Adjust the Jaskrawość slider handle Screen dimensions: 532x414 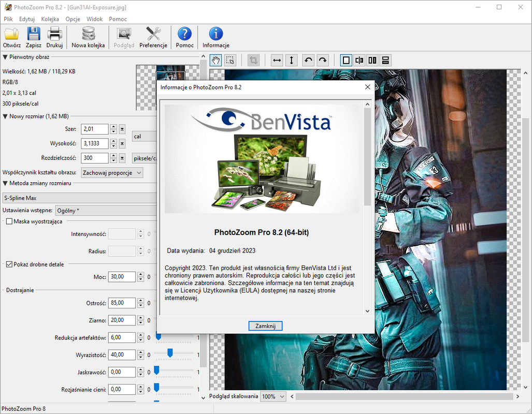(156, 370)
